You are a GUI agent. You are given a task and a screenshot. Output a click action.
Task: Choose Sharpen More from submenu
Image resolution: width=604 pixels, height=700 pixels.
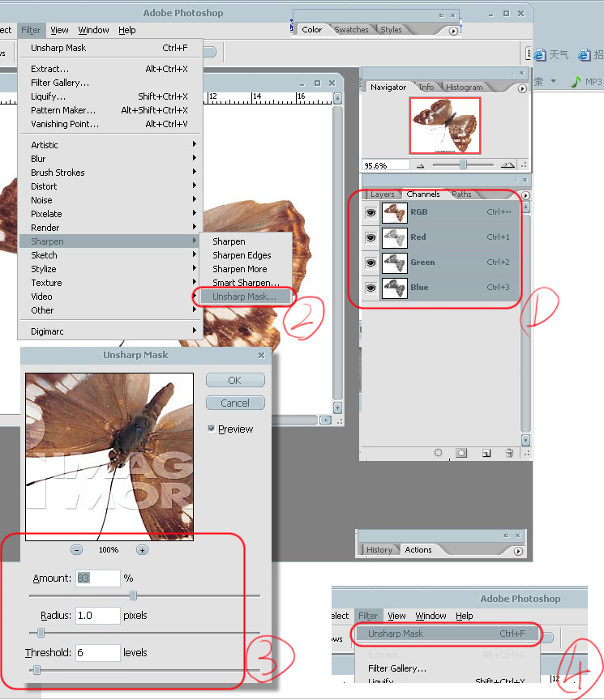[x=246, y=269]
